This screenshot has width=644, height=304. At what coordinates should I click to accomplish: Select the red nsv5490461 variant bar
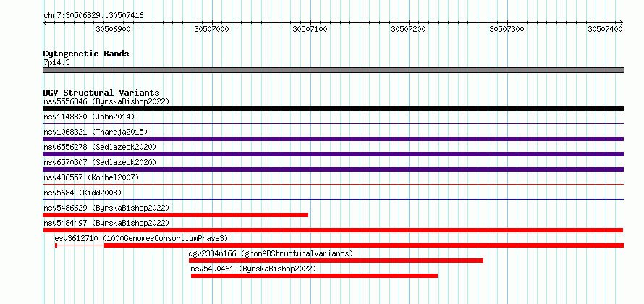tap(314, 276)
